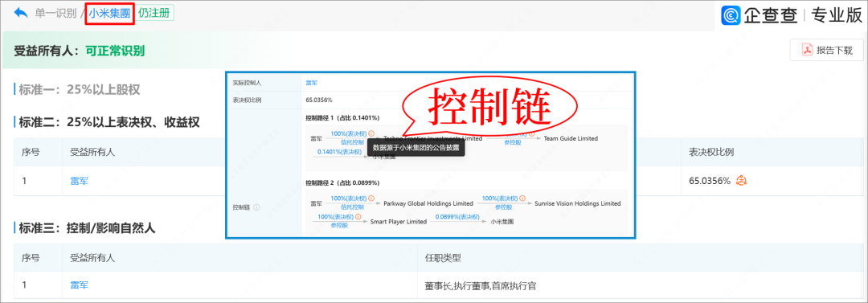
Task: Select the 标准二:25%以上表决权、收益权 heading
Action: (x=109, y=122)
